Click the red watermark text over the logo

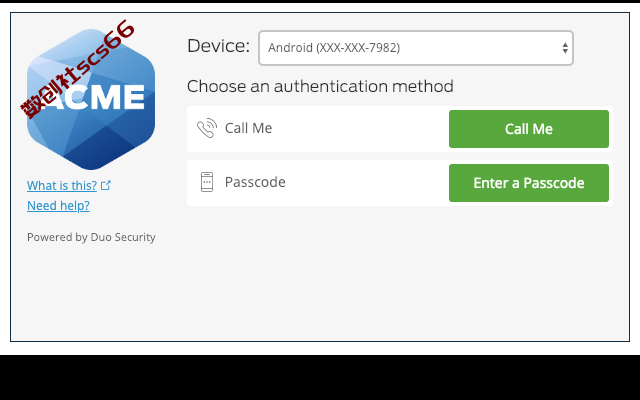click(x=78, y=69)
